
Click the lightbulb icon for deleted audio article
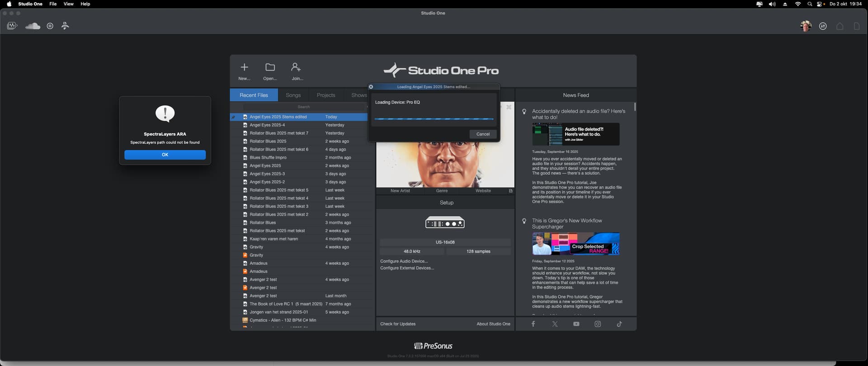point(524,112)
